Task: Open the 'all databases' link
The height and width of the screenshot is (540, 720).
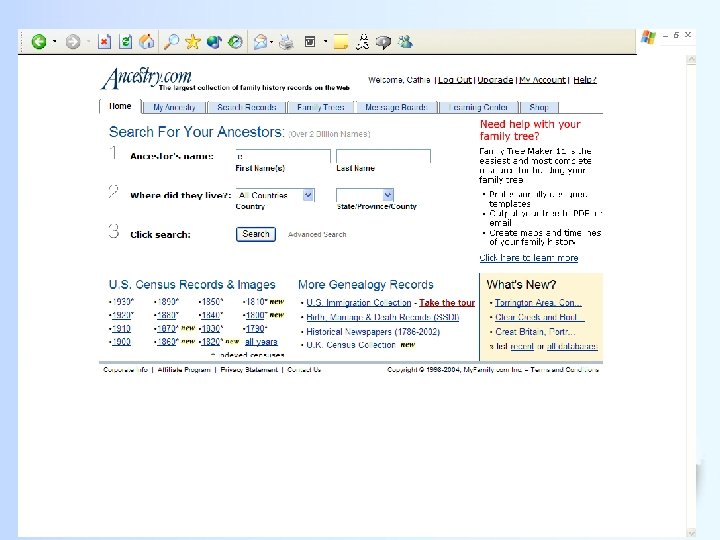Action: [572, 346]
